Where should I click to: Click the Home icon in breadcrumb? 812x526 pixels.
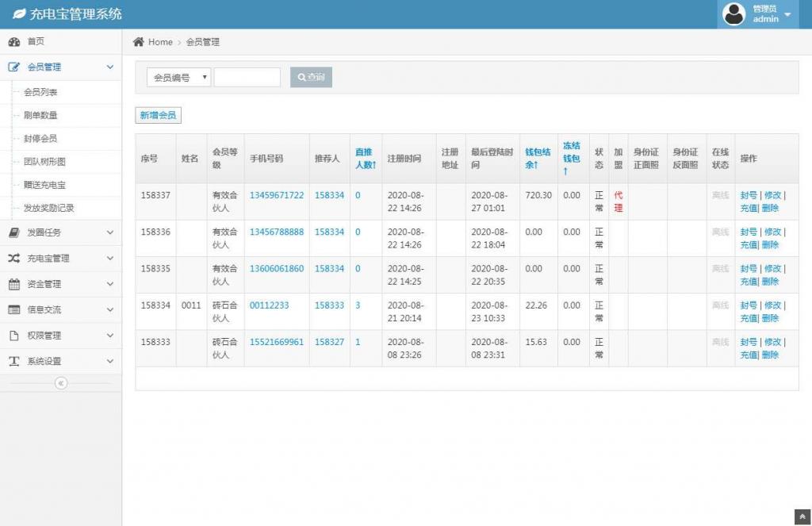point(139,42)
